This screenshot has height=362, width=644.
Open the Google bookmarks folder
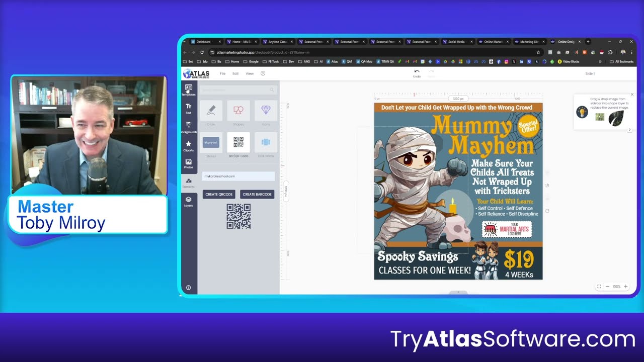tap(251, 62)
